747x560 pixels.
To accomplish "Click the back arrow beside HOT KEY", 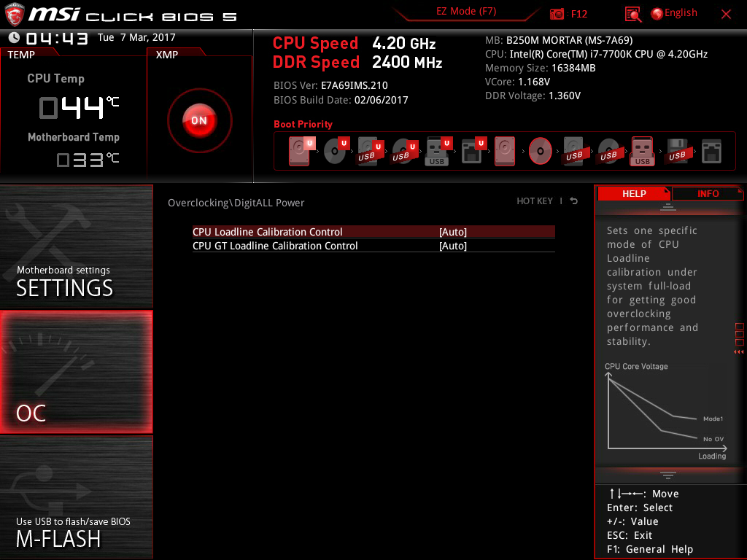I will pyautogui.click(x=574, y=201).
